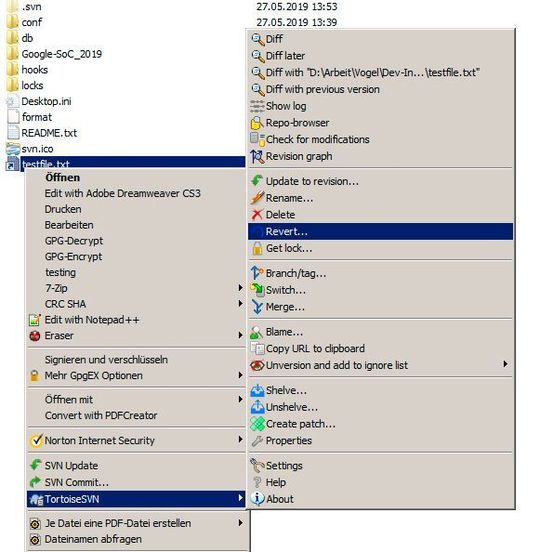Image resolution: width=540 pixels, height=552 pixels.
Task: Select Convert with PDFCreator
Action: tap(136, 415)
